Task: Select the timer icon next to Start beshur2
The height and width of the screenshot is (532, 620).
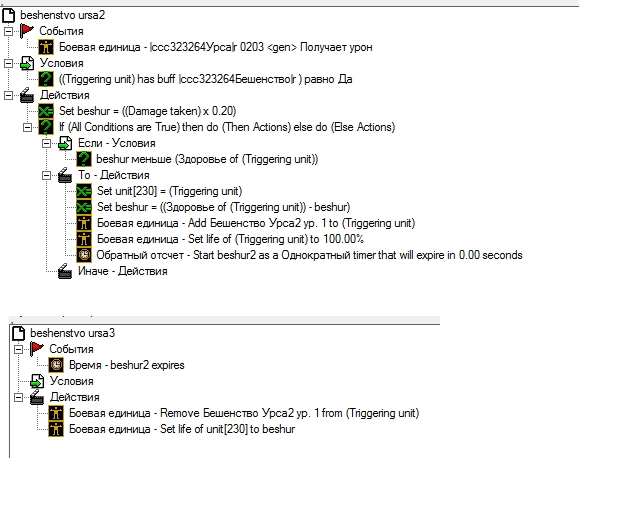Action: tap(84, 255)
